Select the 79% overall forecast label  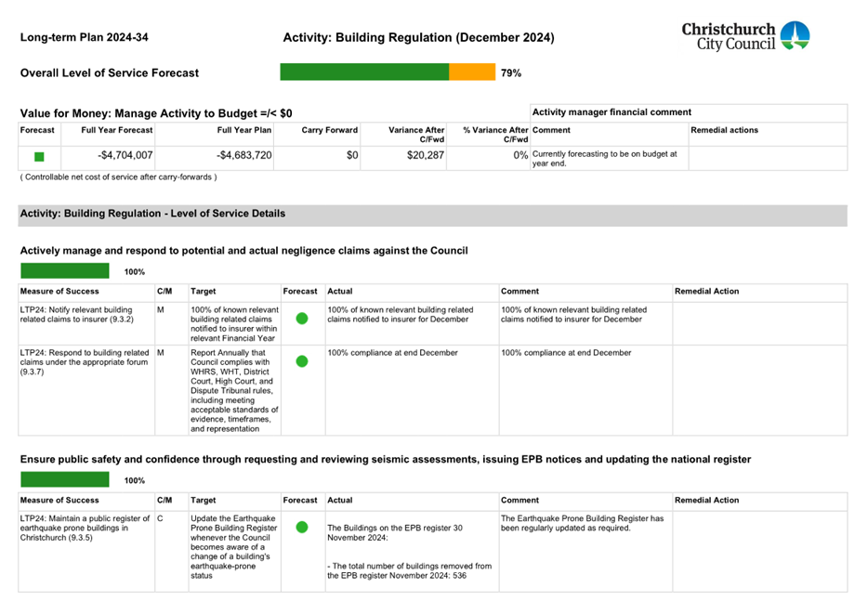[x=511, y=72]
